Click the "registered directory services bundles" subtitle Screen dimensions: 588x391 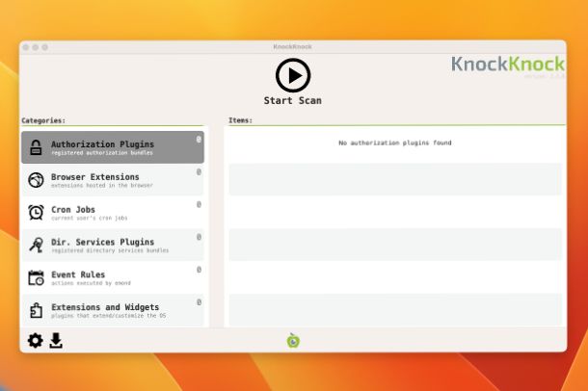click(110, 250)
